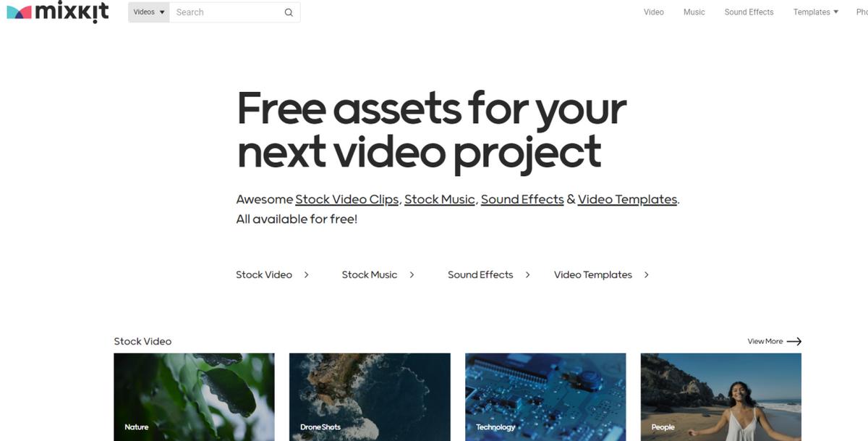Click the chevron beside Sound Effects
The width and height of the screenshot is (868, 441).
click(528, 275)
